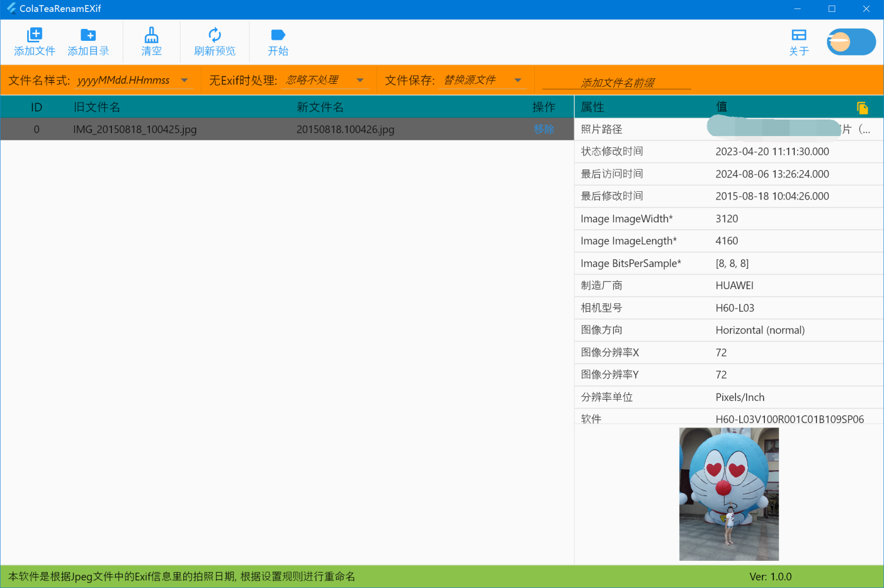
Task: Click the 图像分辨率Y property label
Action: pos(610,375)
